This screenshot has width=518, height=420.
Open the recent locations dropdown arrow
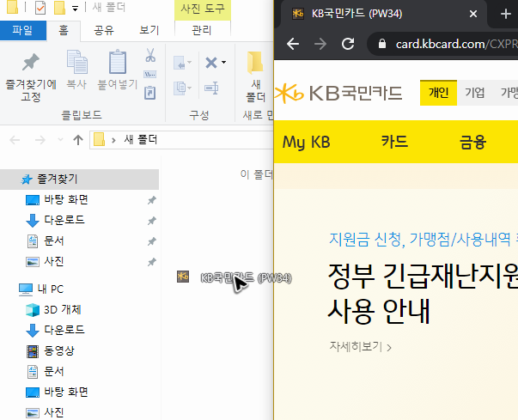pos(60,140)
